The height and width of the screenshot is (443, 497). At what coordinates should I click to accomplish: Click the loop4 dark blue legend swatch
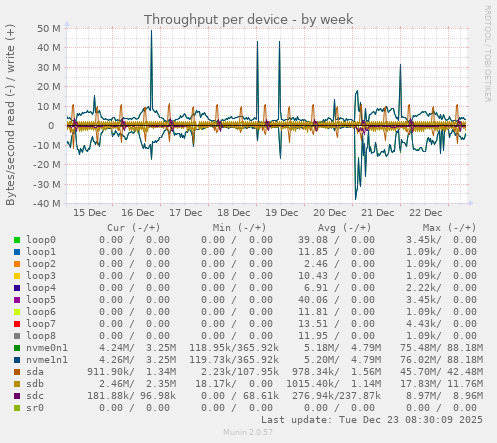tap(17, 288)
